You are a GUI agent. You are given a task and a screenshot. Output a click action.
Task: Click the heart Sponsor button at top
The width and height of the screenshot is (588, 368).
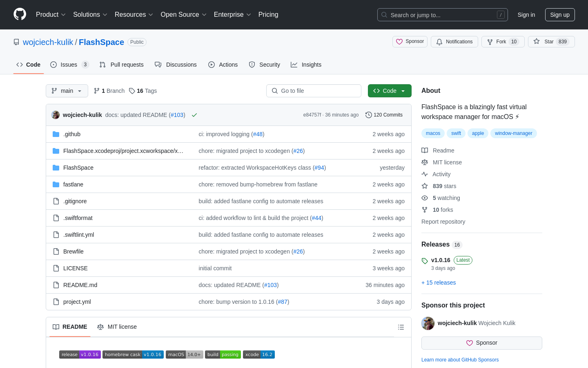(410, 42)
